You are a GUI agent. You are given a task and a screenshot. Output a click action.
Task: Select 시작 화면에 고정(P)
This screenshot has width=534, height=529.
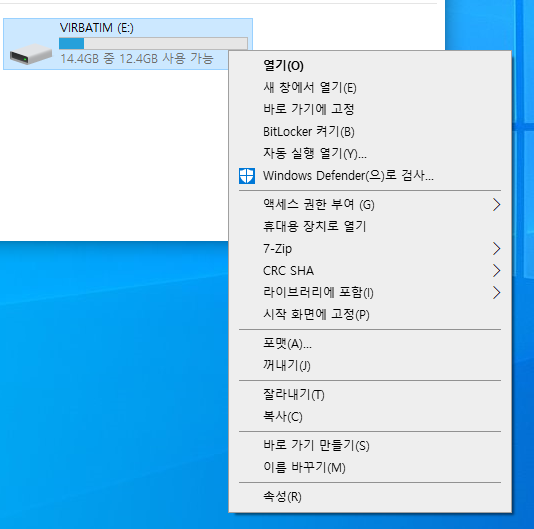[370, 314]
